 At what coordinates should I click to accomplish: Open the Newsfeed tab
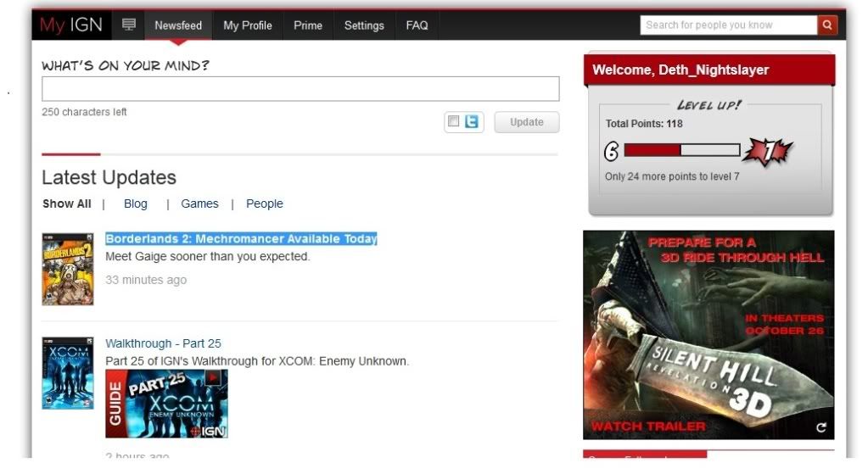[x=178, y=25]
